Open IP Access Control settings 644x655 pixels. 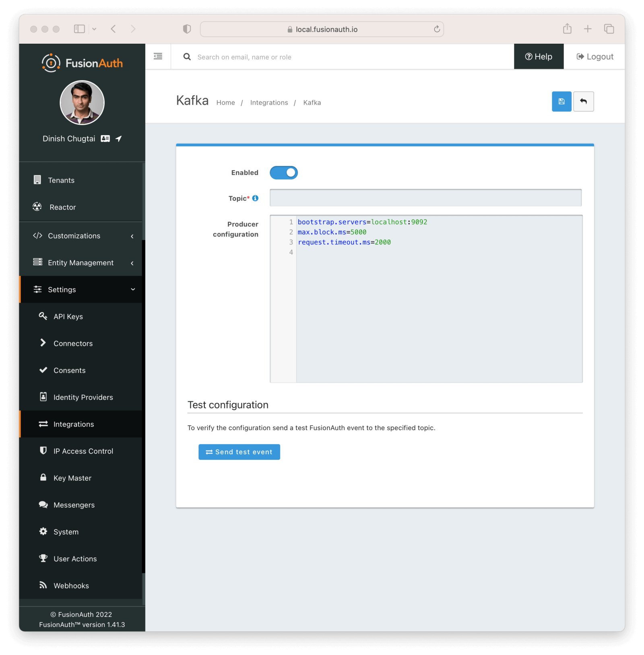point(80,451)
